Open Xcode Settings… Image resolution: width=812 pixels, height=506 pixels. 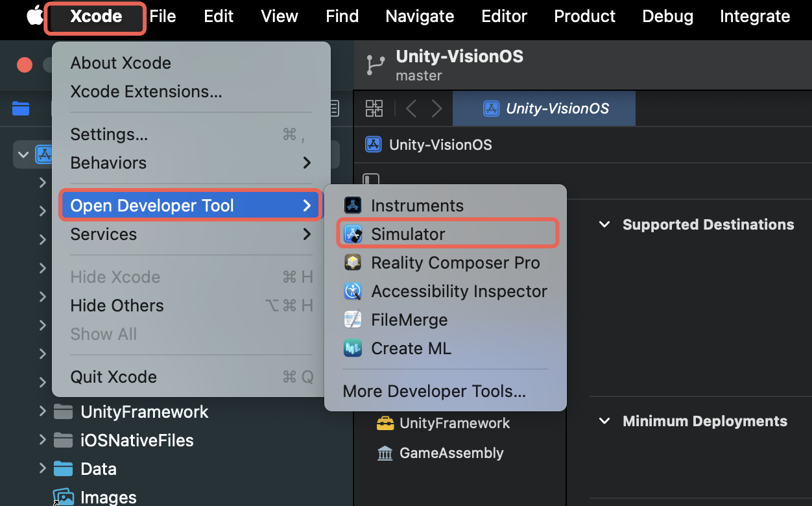point(191,134)
